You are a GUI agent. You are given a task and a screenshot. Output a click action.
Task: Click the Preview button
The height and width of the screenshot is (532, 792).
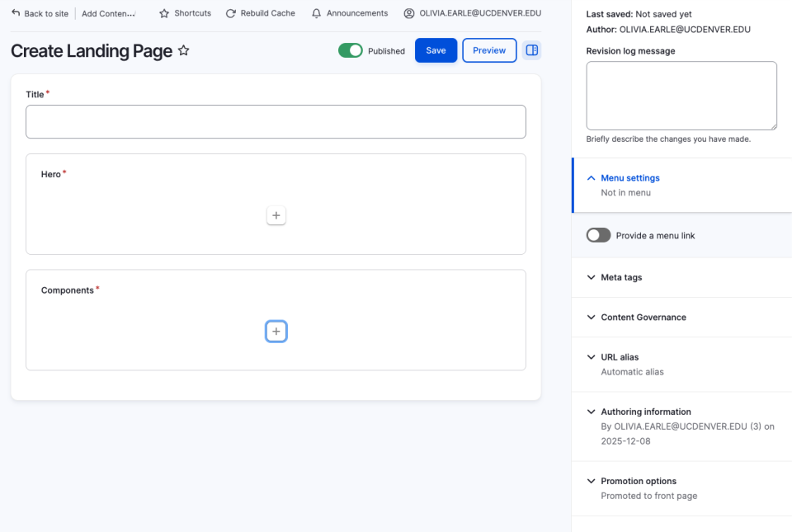tap(489, 50)
